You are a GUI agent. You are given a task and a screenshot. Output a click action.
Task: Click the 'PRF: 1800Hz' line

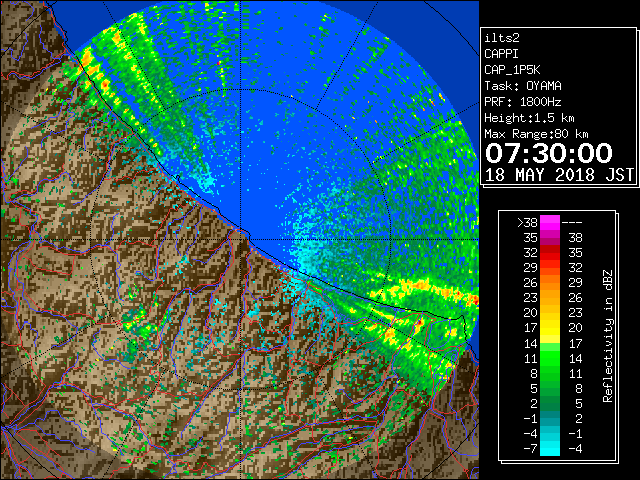[x=523, y=102]
